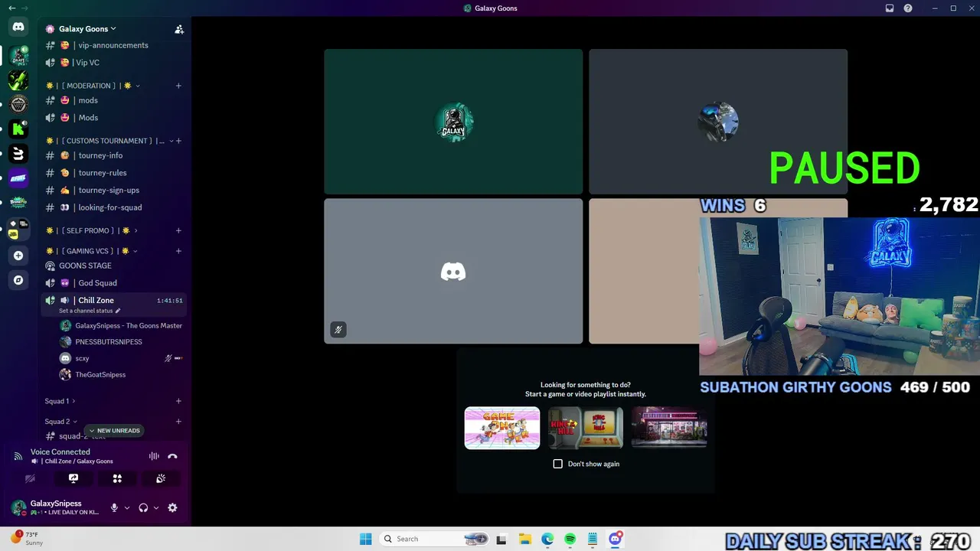
Task: Toggle headphone deafen
Action: pos(143,507)
